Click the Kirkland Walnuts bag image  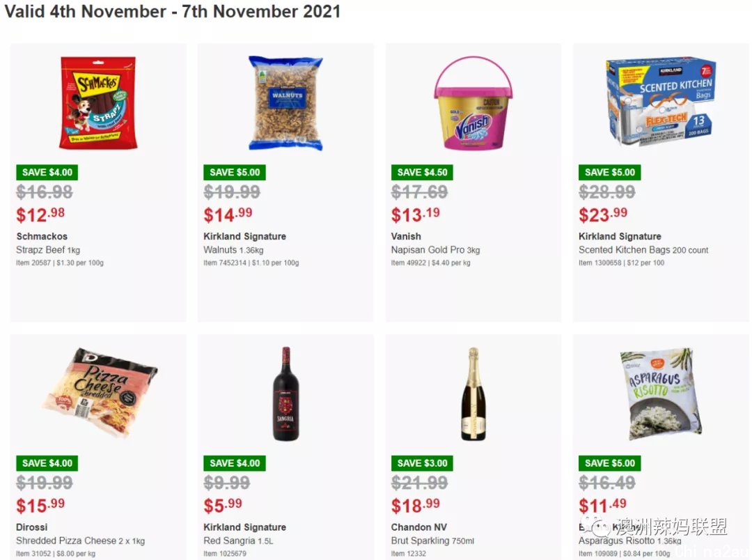[286, 102]
